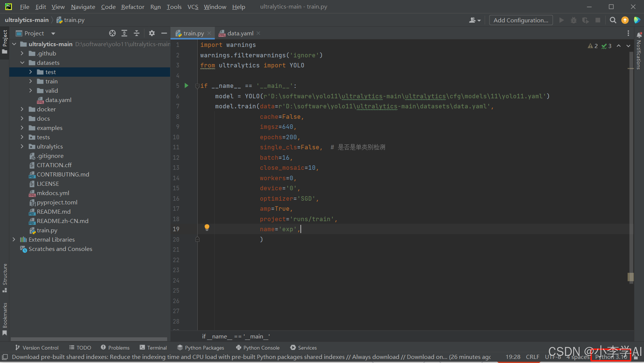Screen dimensions: 644x363
Task: Click the editor vertical scrollbar marker
Action: click(631, 277)
